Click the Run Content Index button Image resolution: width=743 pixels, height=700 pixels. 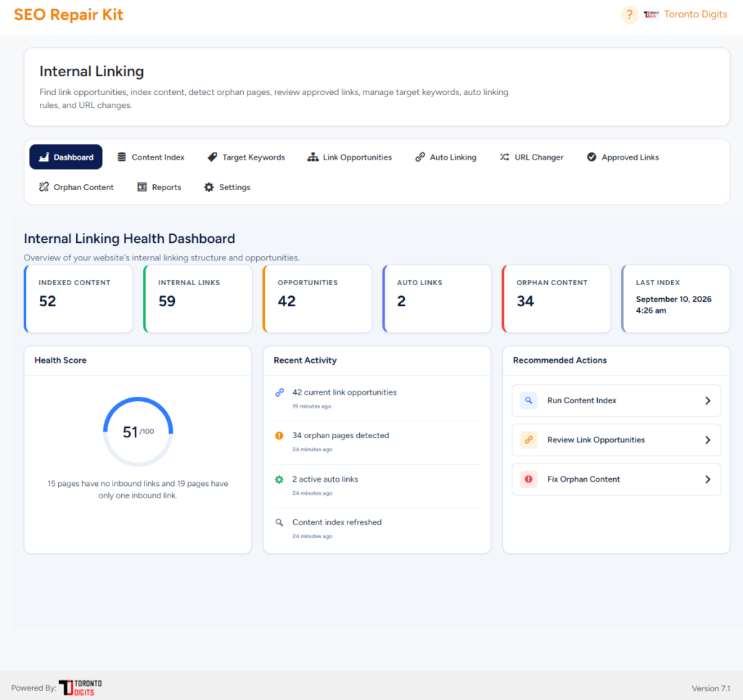click(616, 400)
